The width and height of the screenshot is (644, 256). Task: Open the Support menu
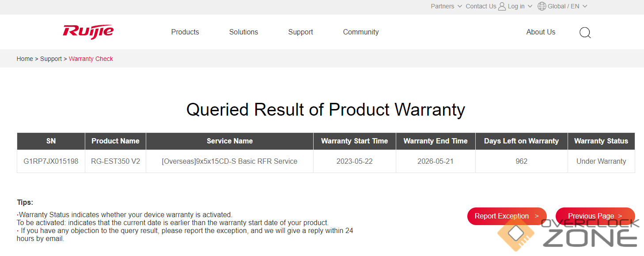(300, 32)
